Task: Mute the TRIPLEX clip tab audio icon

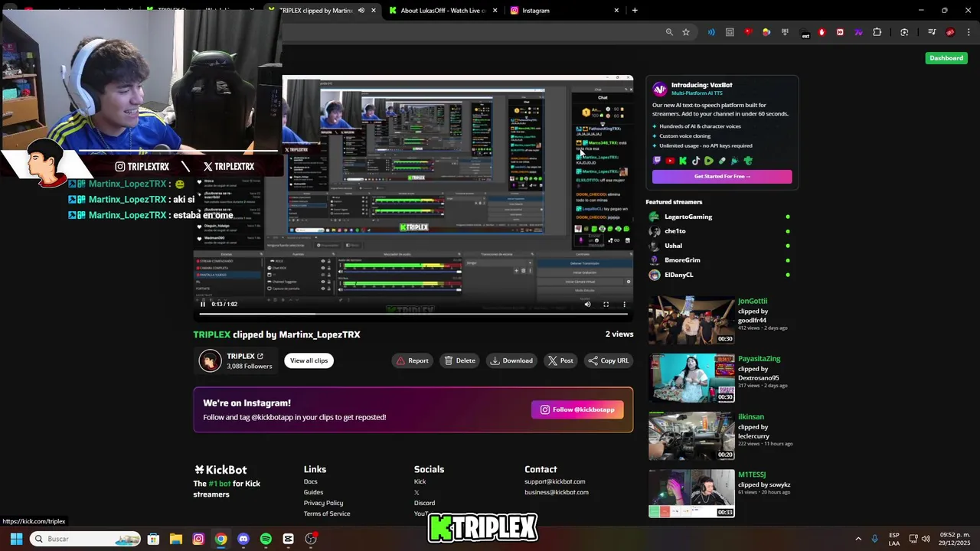Action: pos(361,11)
